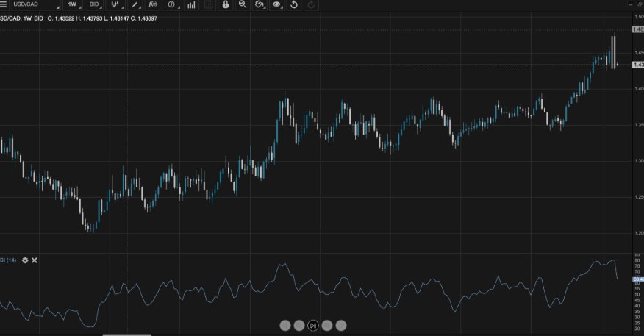Open the hamburger main menu

tap(3, 4)
